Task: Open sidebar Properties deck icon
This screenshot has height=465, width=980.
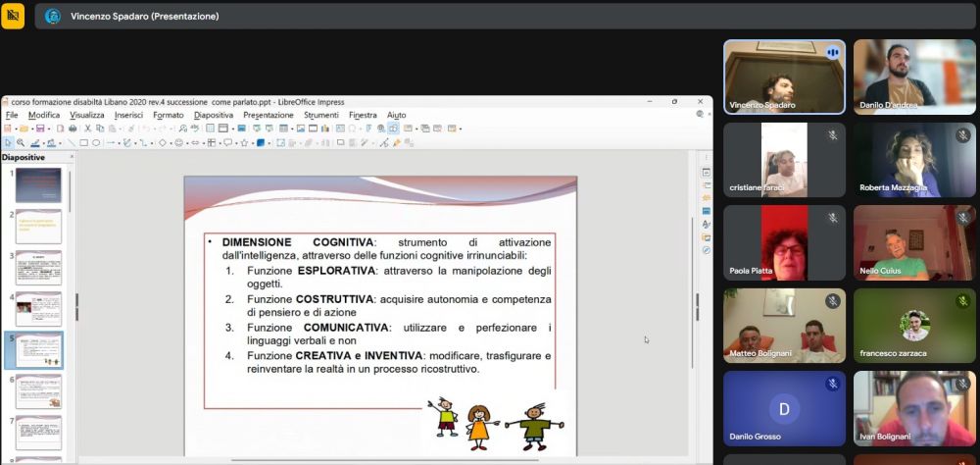Action: coord(707,172)
